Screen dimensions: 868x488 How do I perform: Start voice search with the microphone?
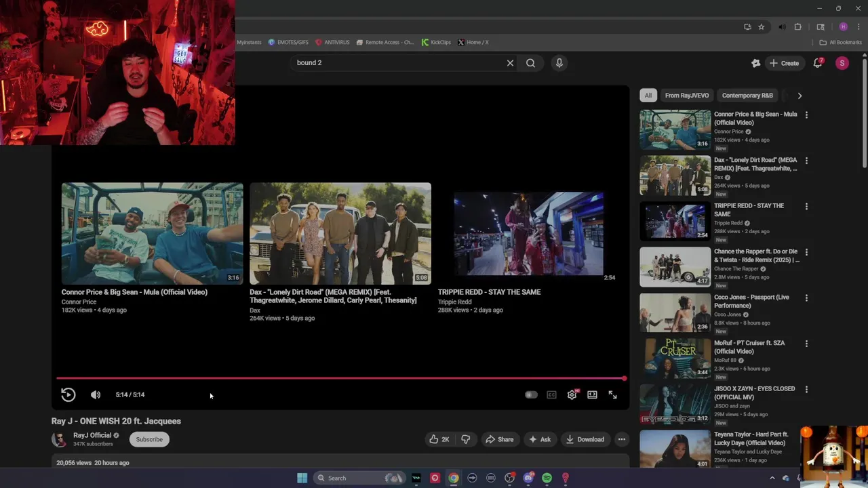559,63
